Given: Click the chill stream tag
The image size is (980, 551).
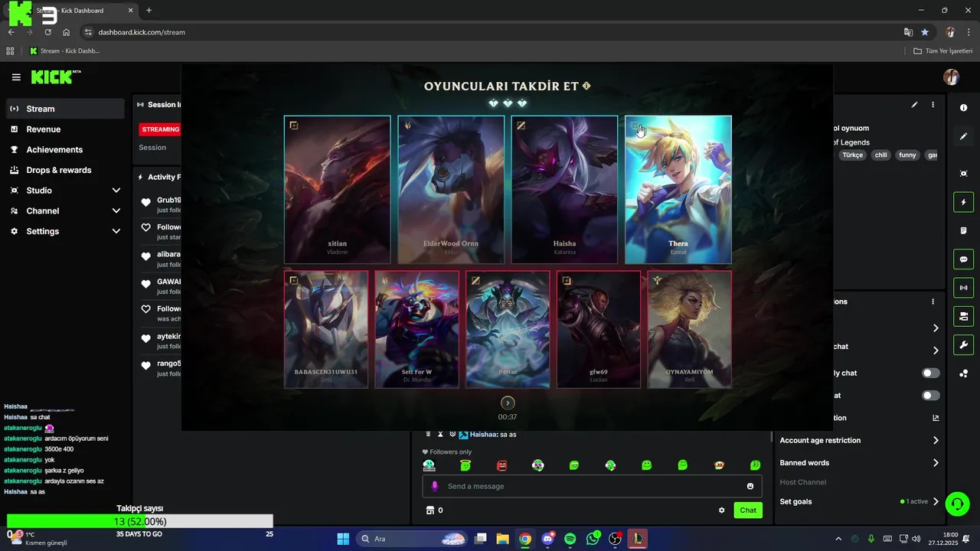Looking at the screenshot, I should pos(880,155).
